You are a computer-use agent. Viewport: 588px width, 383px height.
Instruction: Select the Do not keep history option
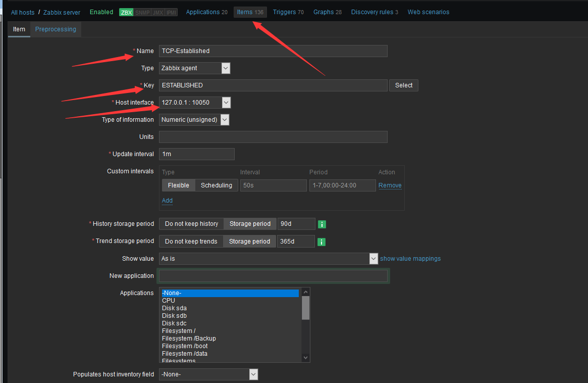pyautogui.click(x=191, y=224)
